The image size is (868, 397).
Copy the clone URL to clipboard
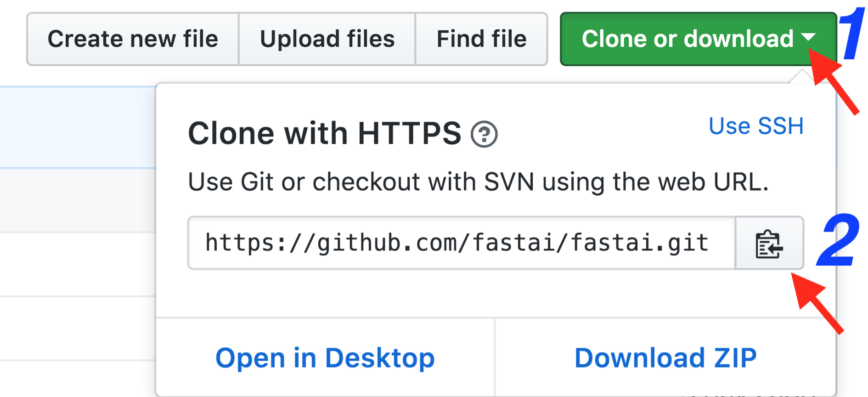pyautogui.click(x=769, y=243)
